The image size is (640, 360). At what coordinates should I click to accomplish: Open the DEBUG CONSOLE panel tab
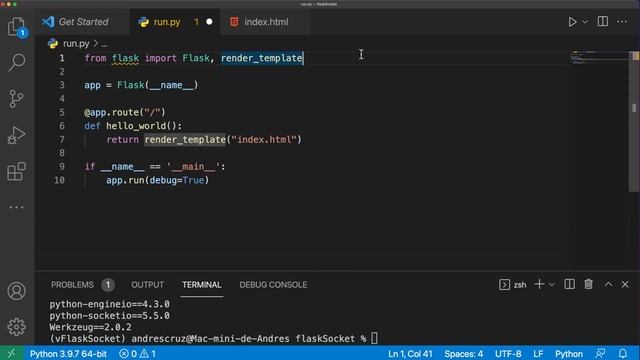click(273, 285)
